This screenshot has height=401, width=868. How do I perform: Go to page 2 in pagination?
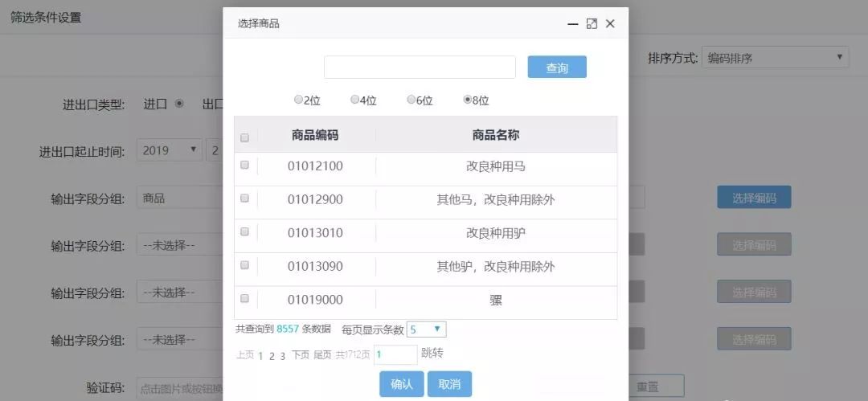[272, 356]
